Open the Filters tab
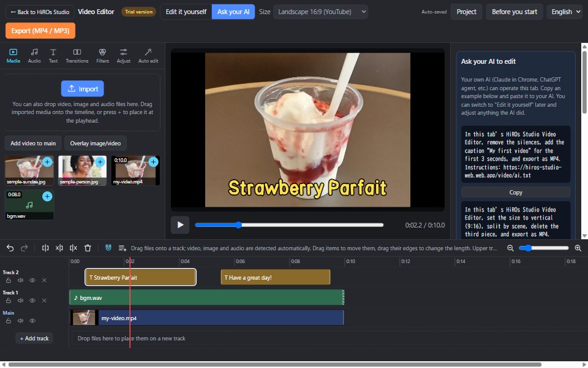 point(102,56)
